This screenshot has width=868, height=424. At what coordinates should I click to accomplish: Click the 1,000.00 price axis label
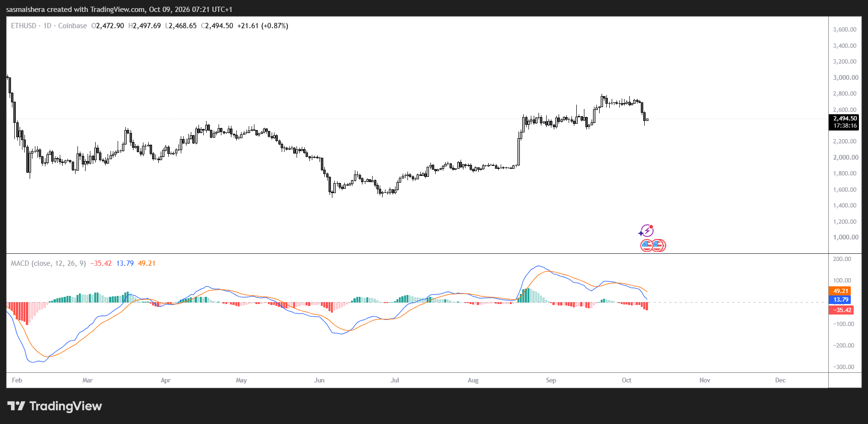846,237
